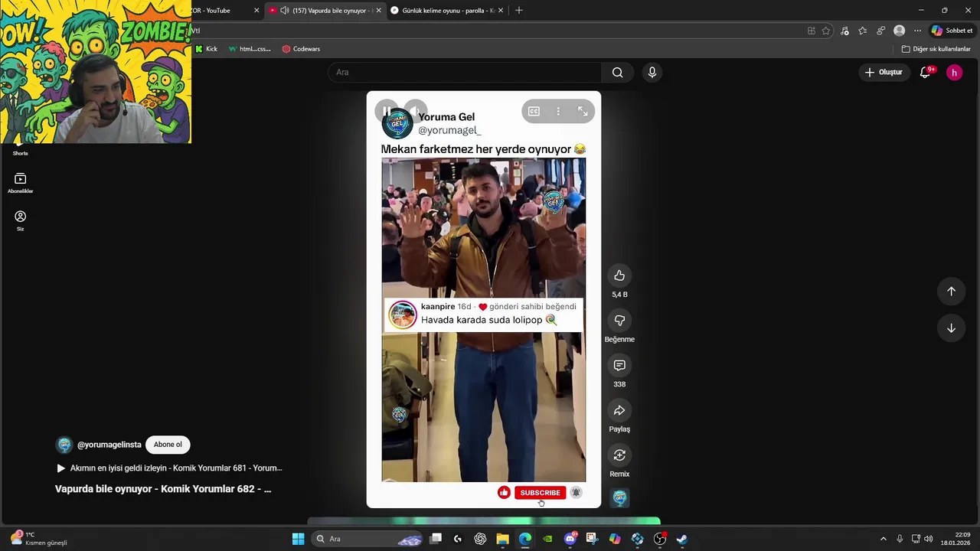Share the Short via Paylaş icon

point(619,411)
